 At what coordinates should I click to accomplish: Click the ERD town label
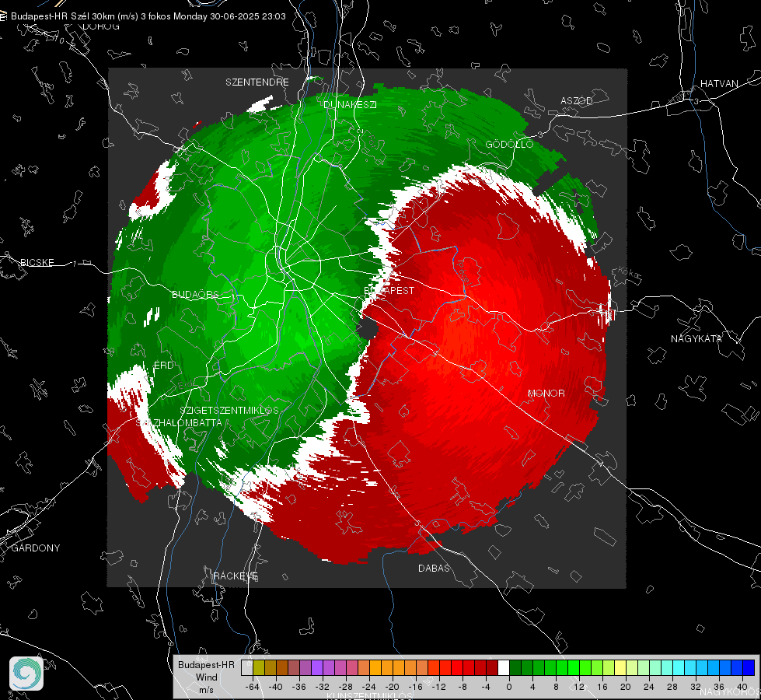(163, 366)
